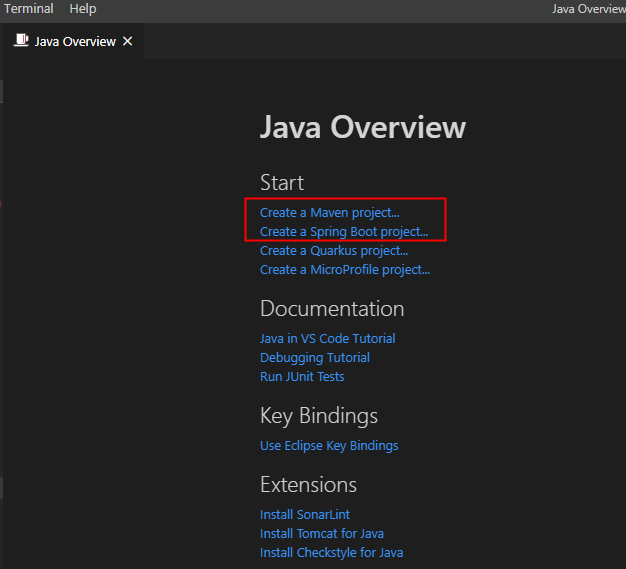This screenshot has width=626, height=569.
Task: Open the Debugging Tutorial link
Action: tap(314, 358)
